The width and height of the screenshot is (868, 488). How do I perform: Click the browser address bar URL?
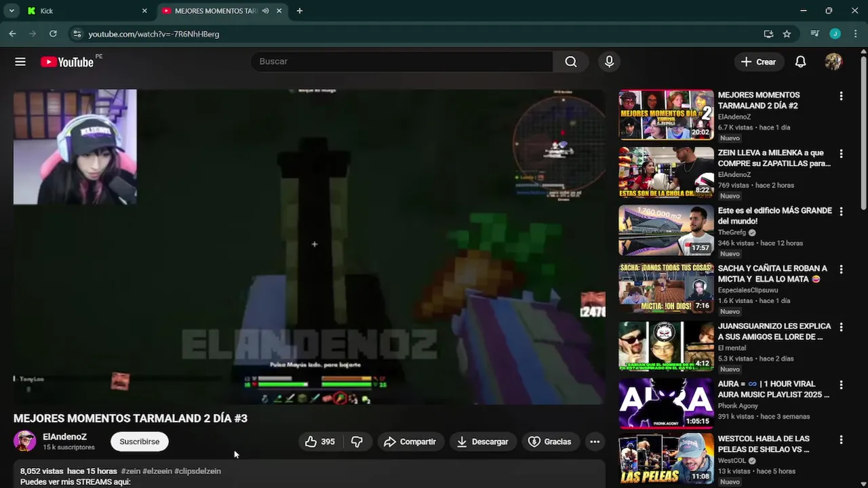point(154,34)
